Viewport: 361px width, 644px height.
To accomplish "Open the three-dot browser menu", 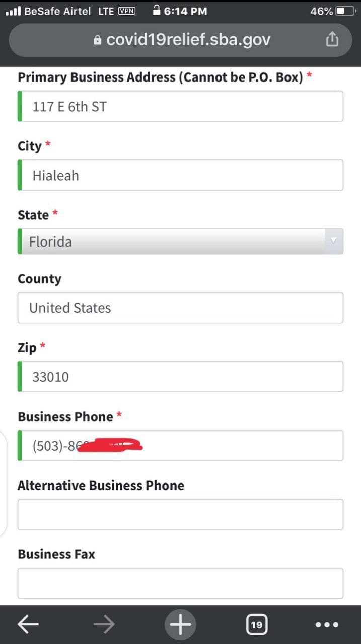I will click(327, 625).
